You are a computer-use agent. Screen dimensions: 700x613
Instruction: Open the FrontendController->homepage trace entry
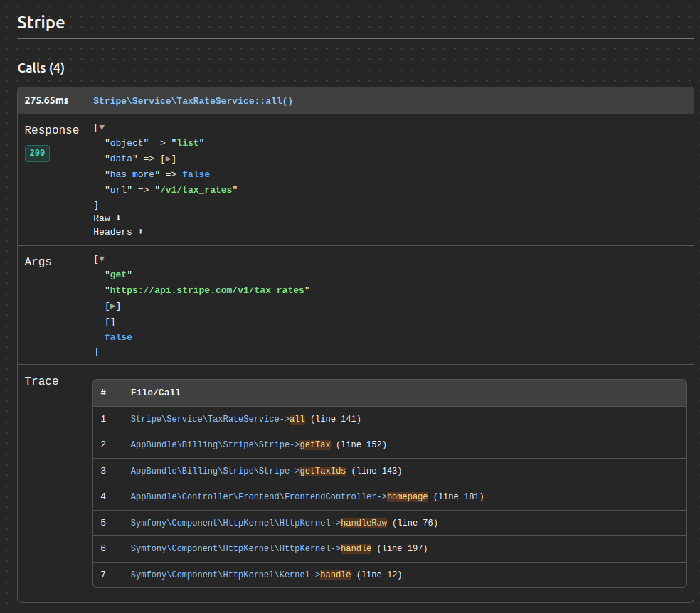point(279,496)
